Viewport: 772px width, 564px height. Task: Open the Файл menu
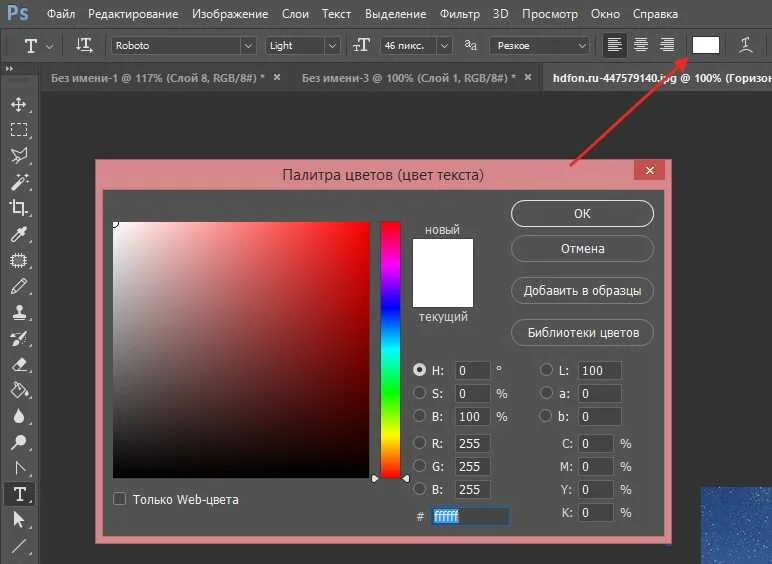[x=61, y=14]
